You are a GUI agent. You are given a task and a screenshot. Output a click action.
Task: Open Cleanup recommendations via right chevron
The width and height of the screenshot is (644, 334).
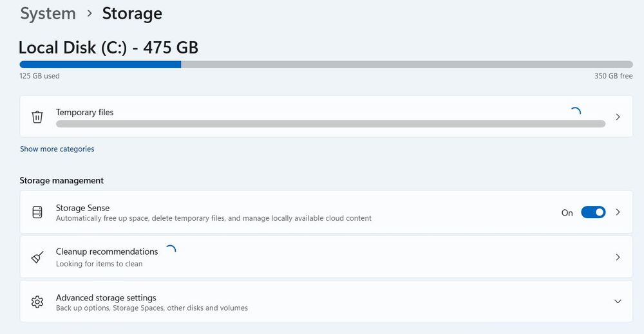tap(618, 257)
